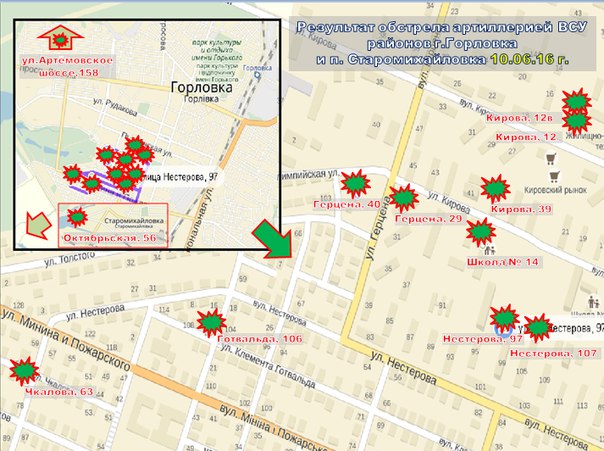Click the explosion marker above Нестерова, 107

(537, 328)
